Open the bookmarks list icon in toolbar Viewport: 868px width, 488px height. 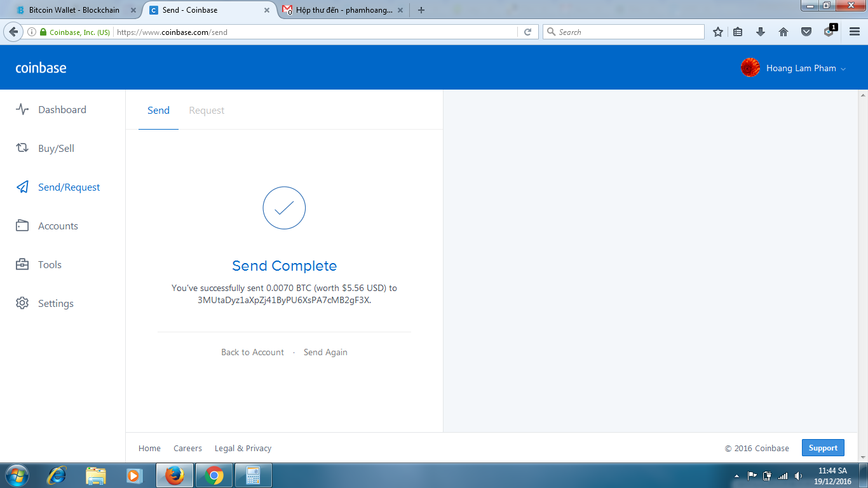pos(738,32)
